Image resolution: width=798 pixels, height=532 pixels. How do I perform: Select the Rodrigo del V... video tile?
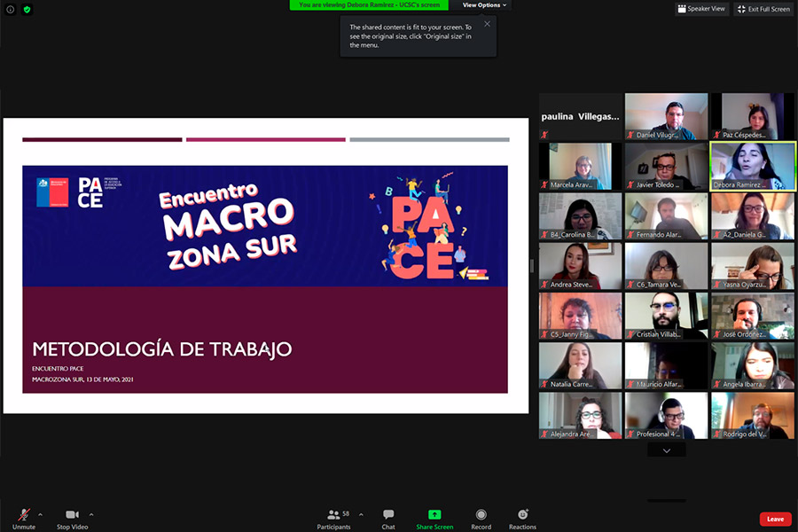pos(753,416)
